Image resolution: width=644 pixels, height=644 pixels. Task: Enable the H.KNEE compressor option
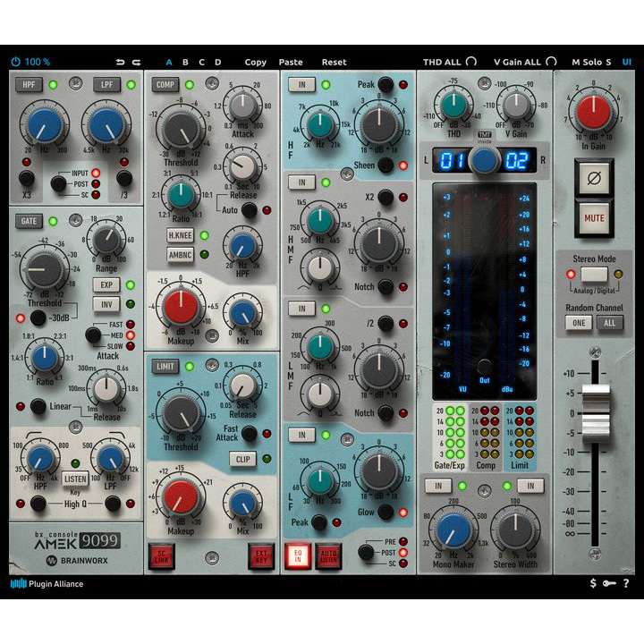pyautogui.click(x=181, y=235)
